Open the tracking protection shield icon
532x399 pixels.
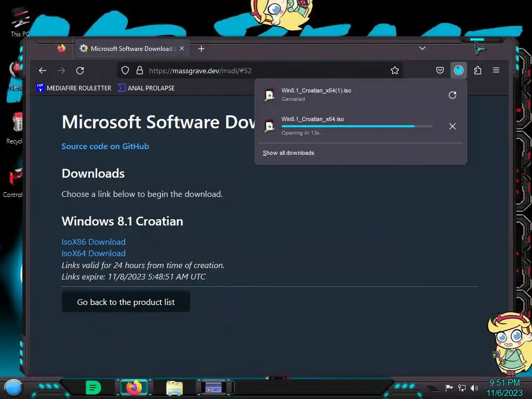click(125, 71)
